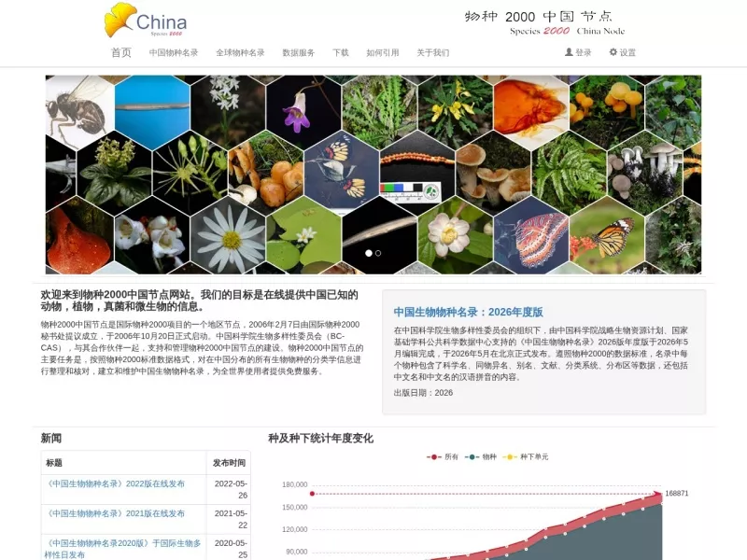747x560 pixels.
Task: Open the 2022版在线发布 news link
Action: (x=114, y=483)
